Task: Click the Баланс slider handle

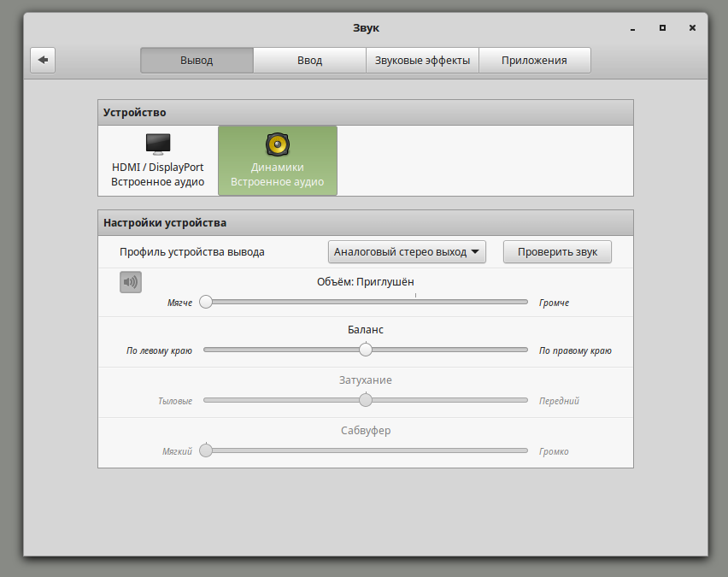Action: [366, 350]
